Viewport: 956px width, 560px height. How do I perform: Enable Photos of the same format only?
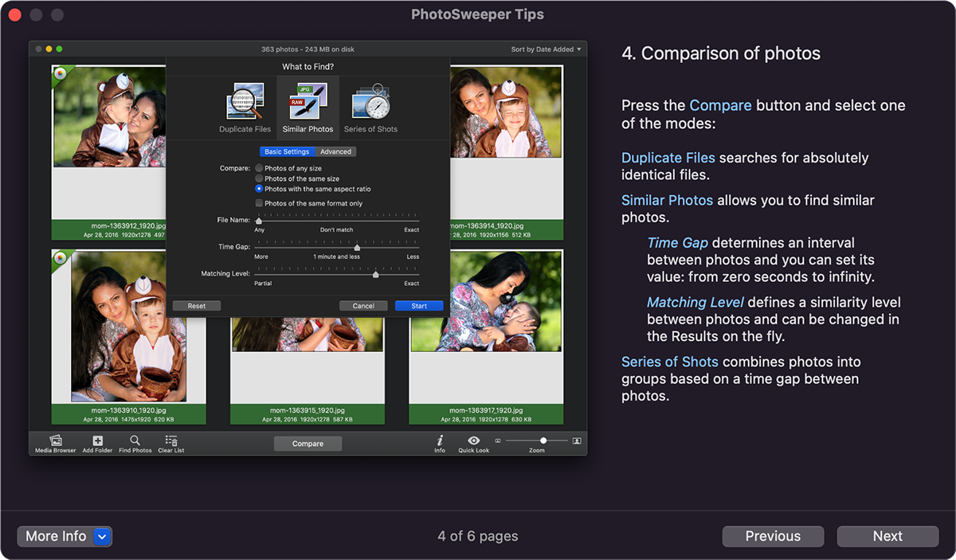[259, 203]
